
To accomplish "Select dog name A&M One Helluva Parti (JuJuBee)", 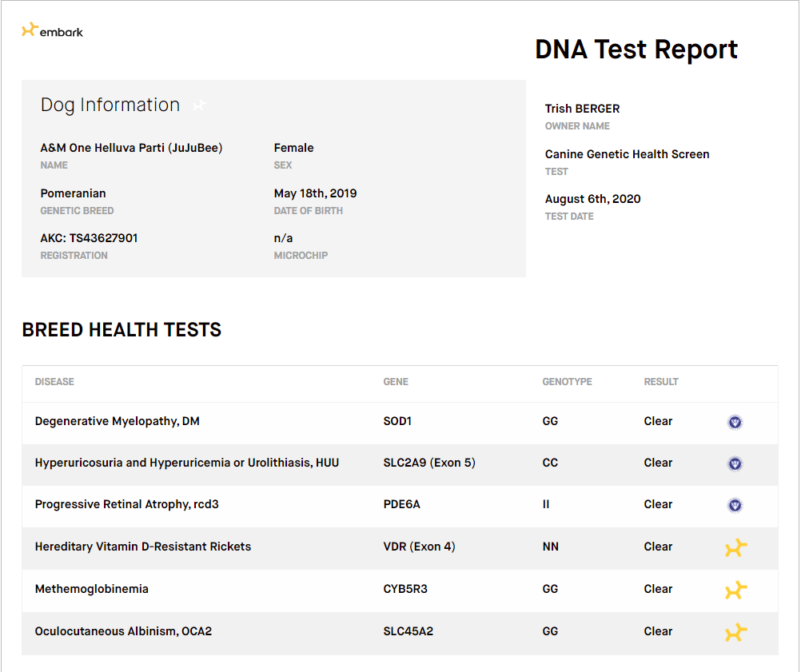I will coord(131,148).
